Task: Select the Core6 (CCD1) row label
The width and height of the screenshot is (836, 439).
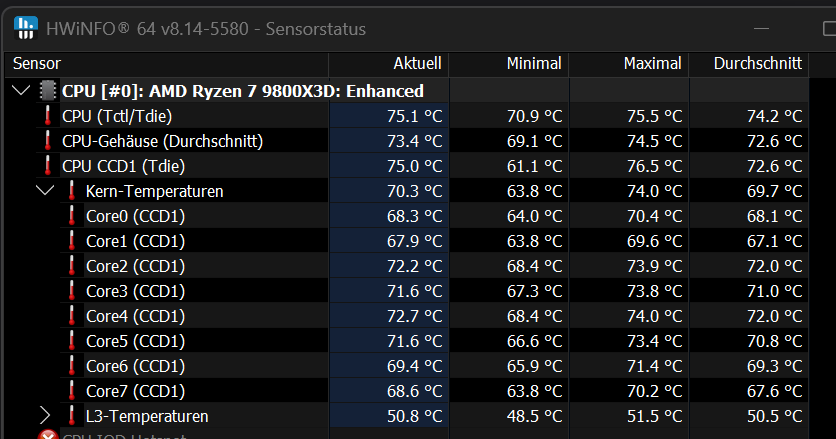Action: (x=135, y=367)
